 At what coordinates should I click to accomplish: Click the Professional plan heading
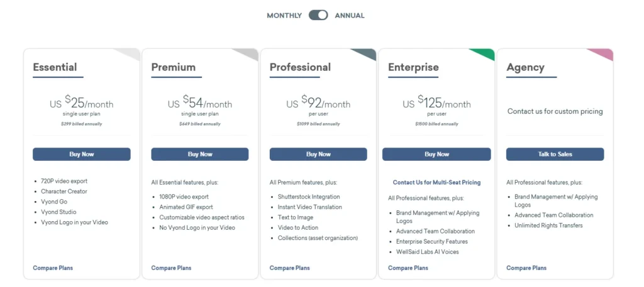tap(300, 67)
